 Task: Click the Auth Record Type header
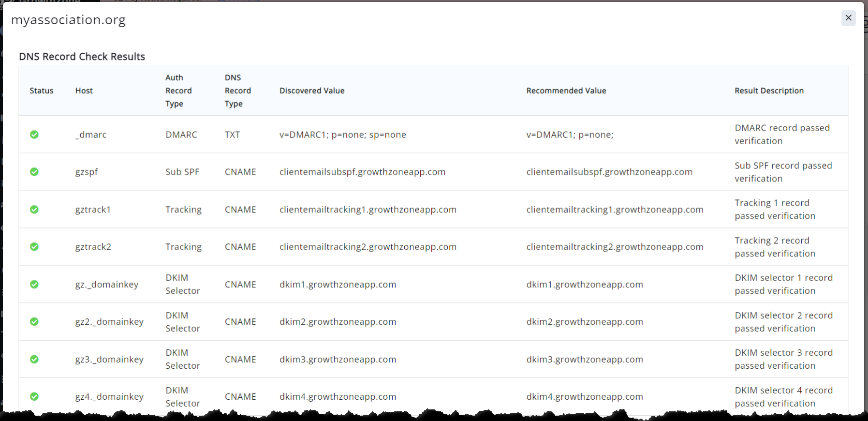click(x=178, y=90)
